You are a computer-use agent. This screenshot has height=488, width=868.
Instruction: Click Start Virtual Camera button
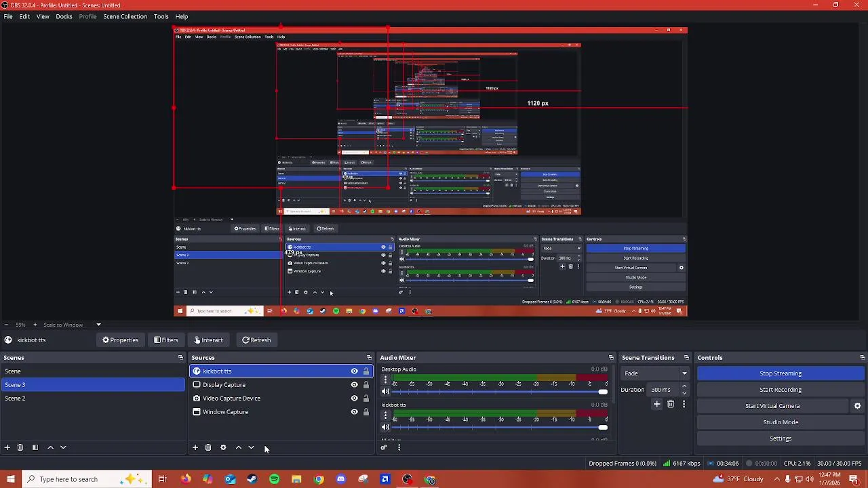772,406
